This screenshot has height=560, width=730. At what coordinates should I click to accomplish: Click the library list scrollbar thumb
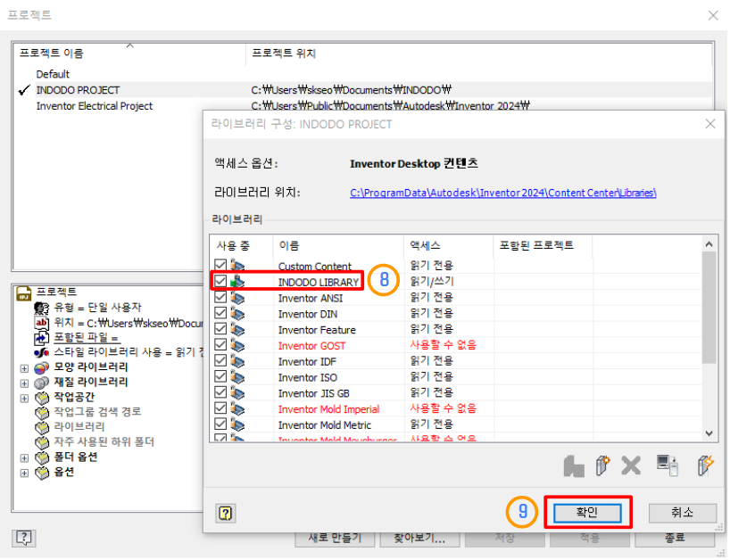point(709,308)
